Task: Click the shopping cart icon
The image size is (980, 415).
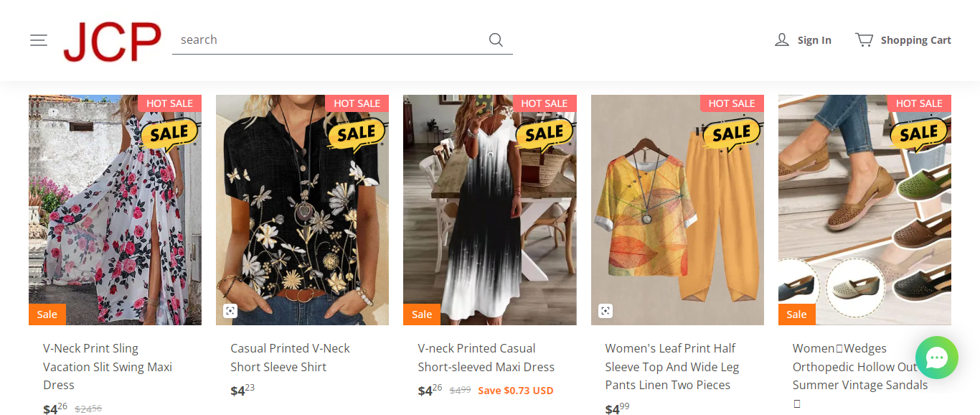Action: click(864, 40)
